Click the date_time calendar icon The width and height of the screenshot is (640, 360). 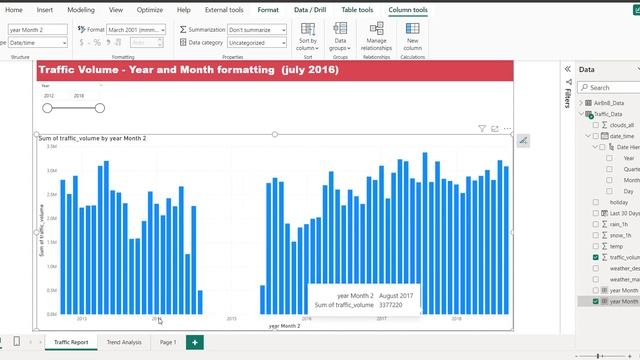coord(604,136)
